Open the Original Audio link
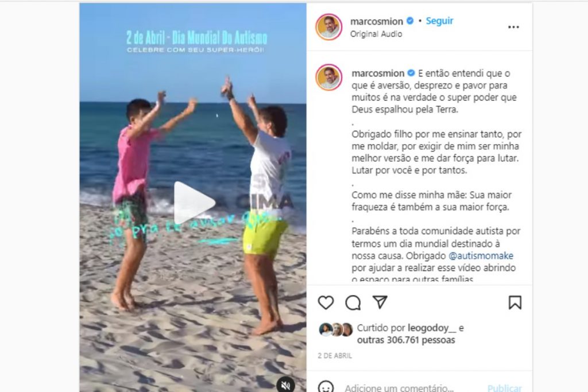588x392 pixels. (x=376, y=34)
